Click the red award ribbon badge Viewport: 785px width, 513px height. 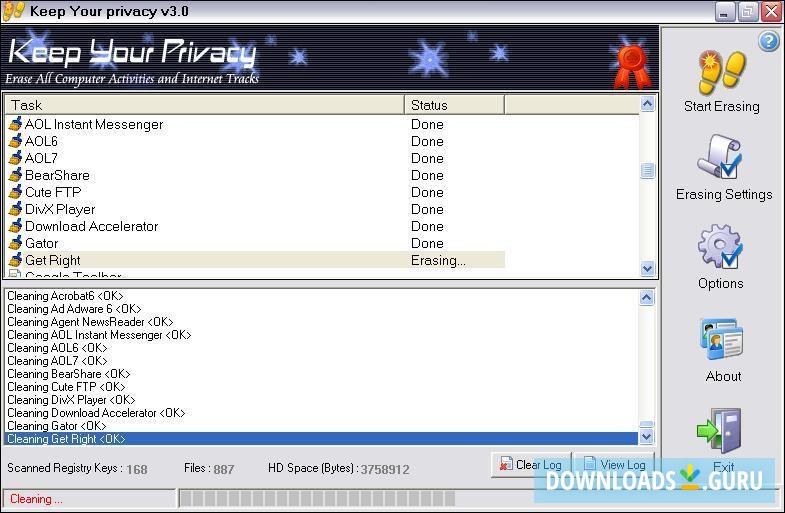pyautogui.click(x=632, y=66)
